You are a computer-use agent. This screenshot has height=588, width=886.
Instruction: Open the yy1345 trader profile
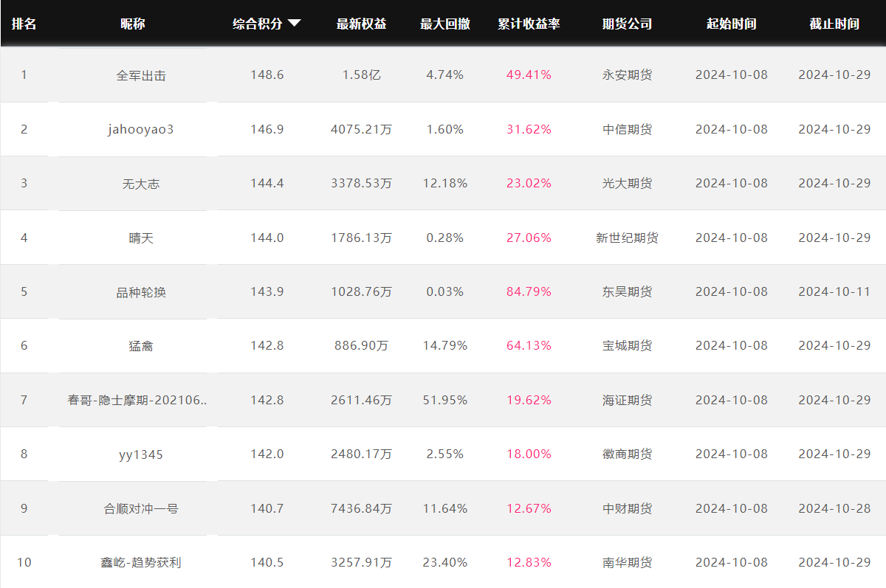(141, 454)
